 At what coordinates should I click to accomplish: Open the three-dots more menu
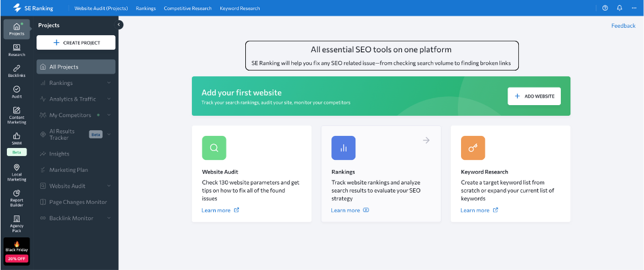point(634,8)
